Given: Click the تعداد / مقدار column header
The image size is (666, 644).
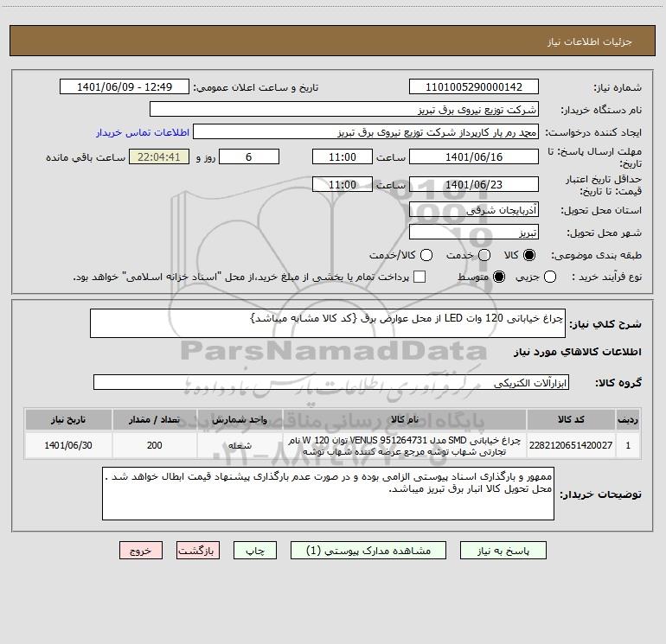Looking at the screenshot, I should coord(154,419).
